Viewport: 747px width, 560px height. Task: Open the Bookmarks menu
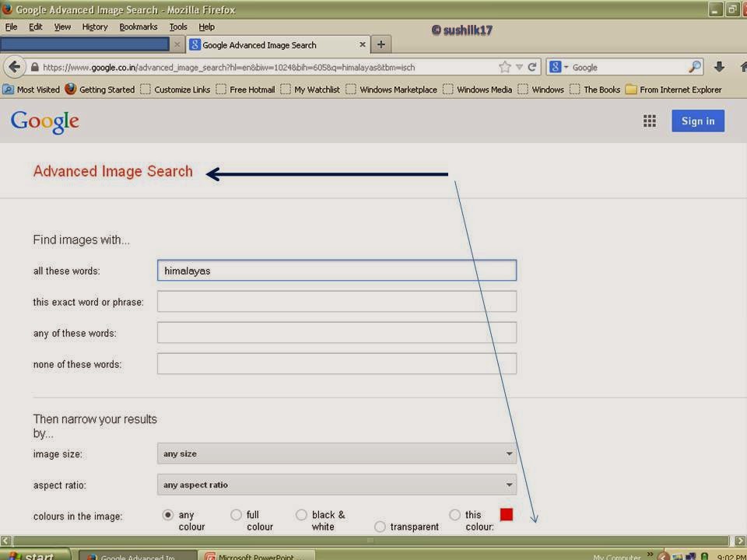click(138, 26)
